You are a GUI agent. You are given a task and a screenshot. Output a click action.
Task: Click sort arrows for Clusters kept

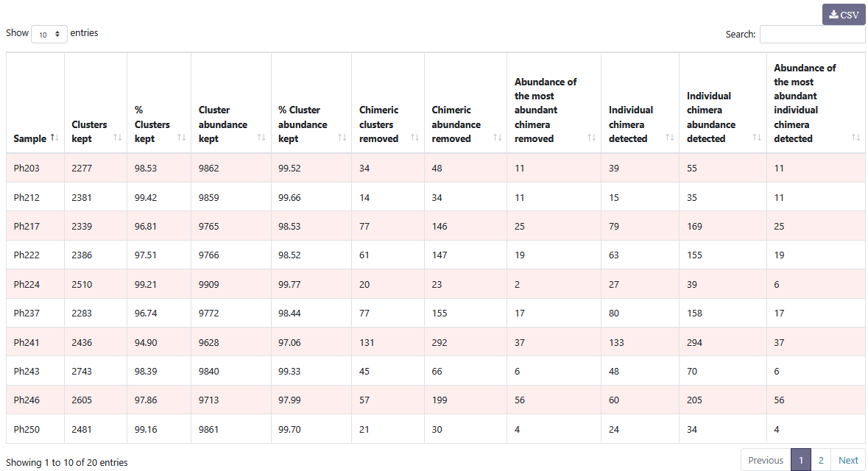[x=117, y=138]
